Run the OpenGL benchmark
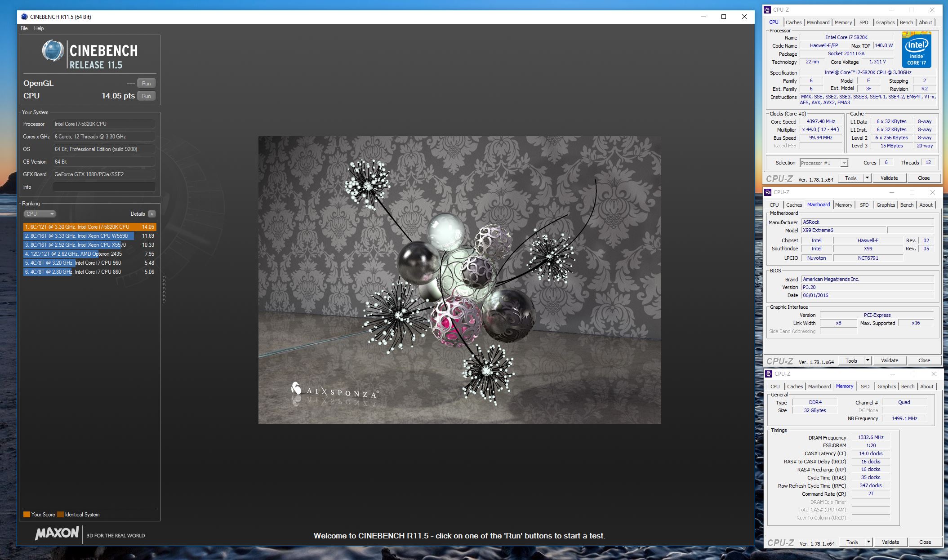 (147, 84)
